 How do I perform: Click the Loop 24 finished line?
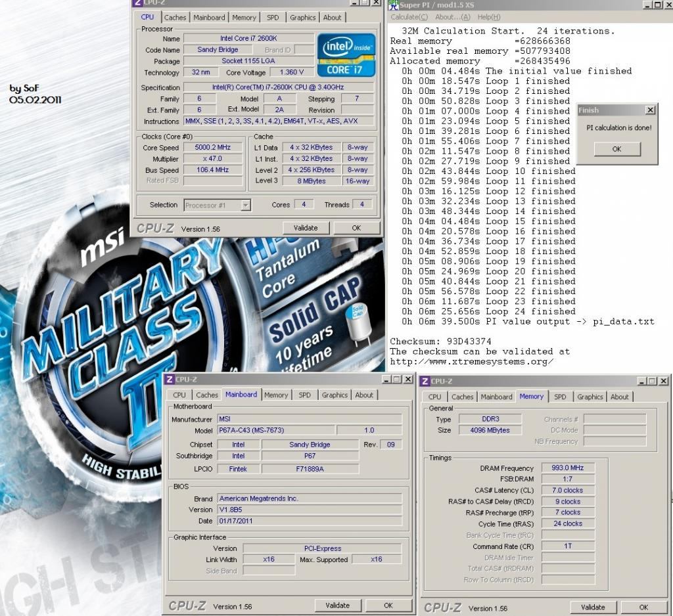click(x=488, y=311)
